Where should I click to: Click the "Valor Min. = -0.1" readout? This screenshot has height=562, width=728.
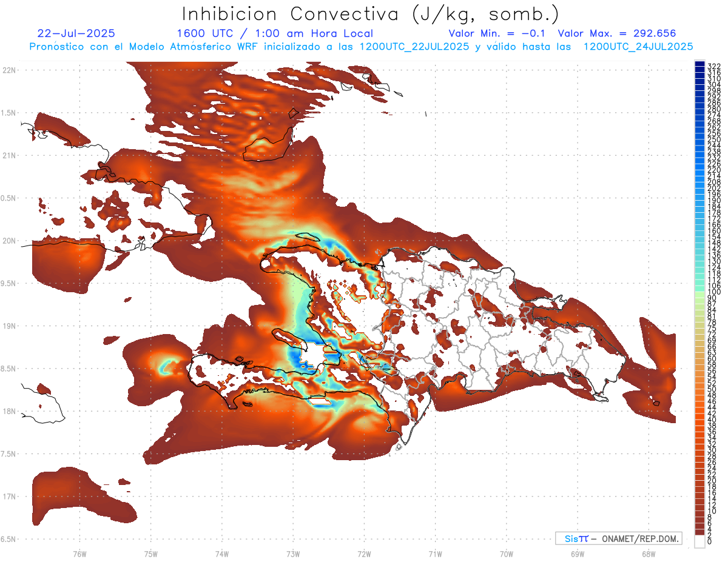(x=498, y=33)
